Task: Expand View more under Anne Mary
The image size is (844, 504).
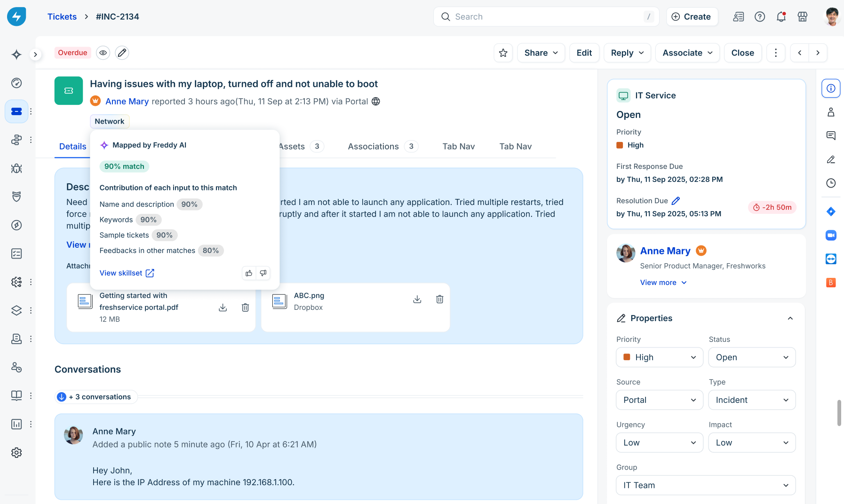Action: pos(663,283)
